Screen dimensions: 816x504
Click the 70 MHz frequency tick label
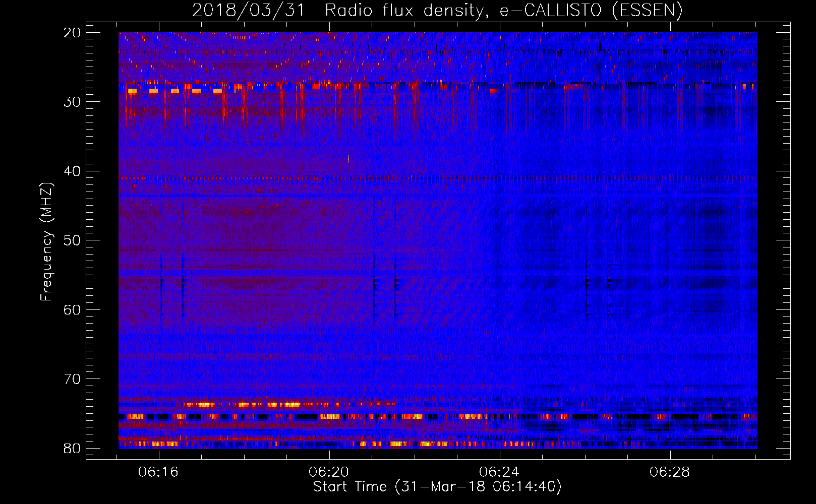click(x=73, y=379)
